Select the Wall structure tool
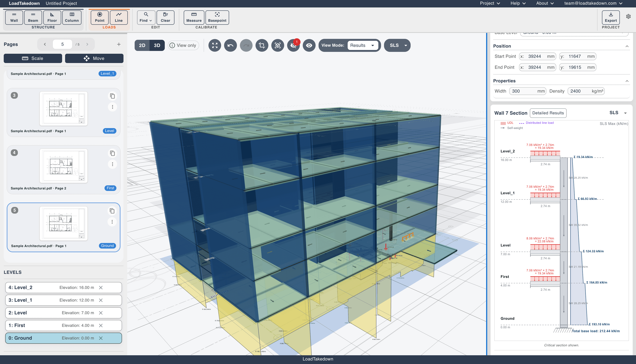This screenshot has width=636, height=364. (x=14, y=17)
